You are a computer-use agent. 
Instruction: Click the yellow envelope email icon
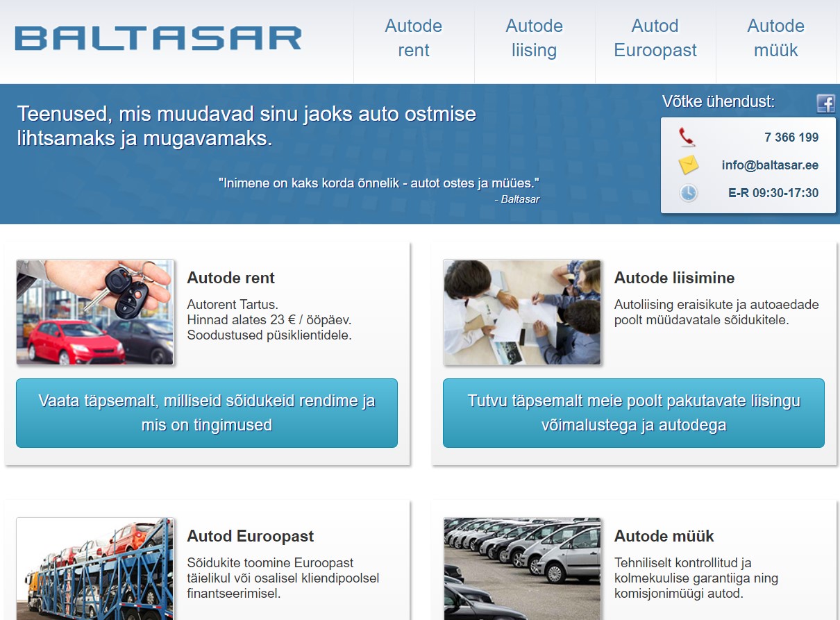(688, 165)
